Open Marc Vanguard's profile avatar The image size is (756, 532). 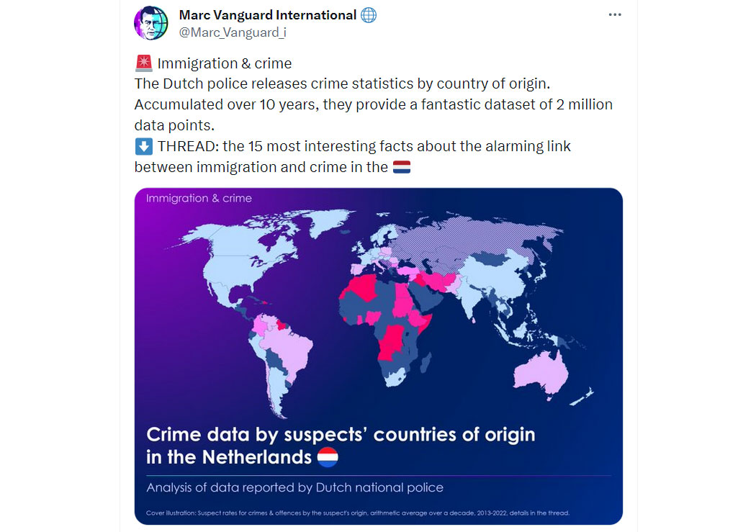pos(151,22)
